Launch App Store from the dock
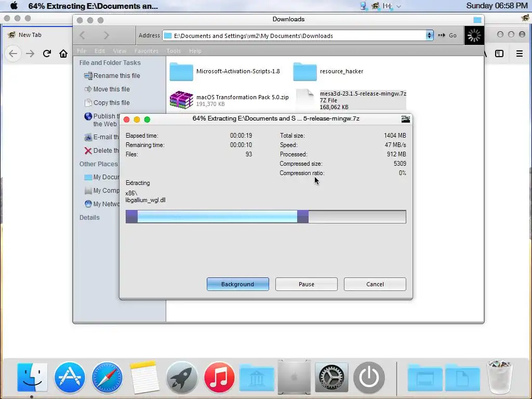 pos(70,377)
